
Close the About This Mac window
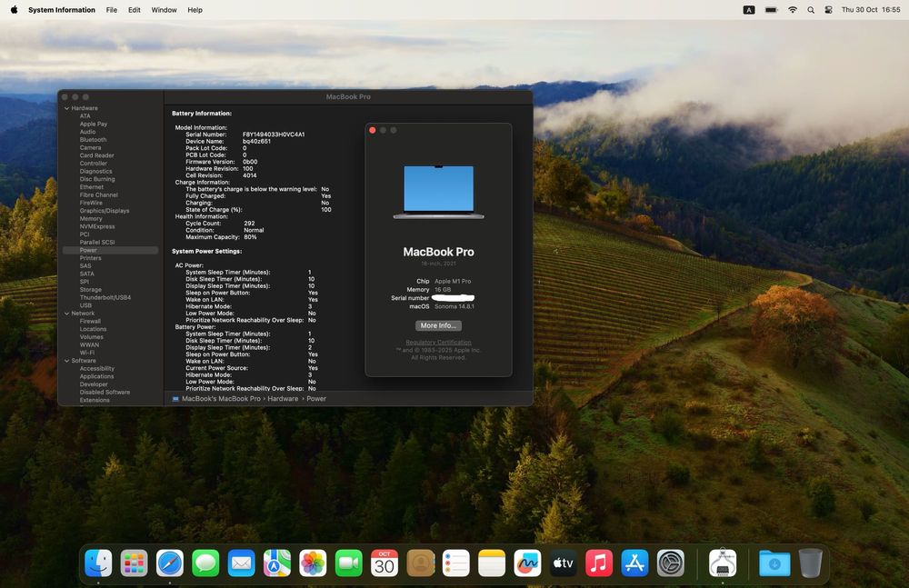coord(372,131)
